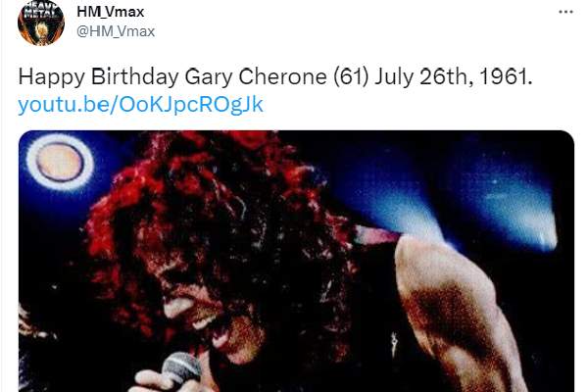Click the @HM_Vmax handle
Screen dimensions: 588x392
click(116, 31)
